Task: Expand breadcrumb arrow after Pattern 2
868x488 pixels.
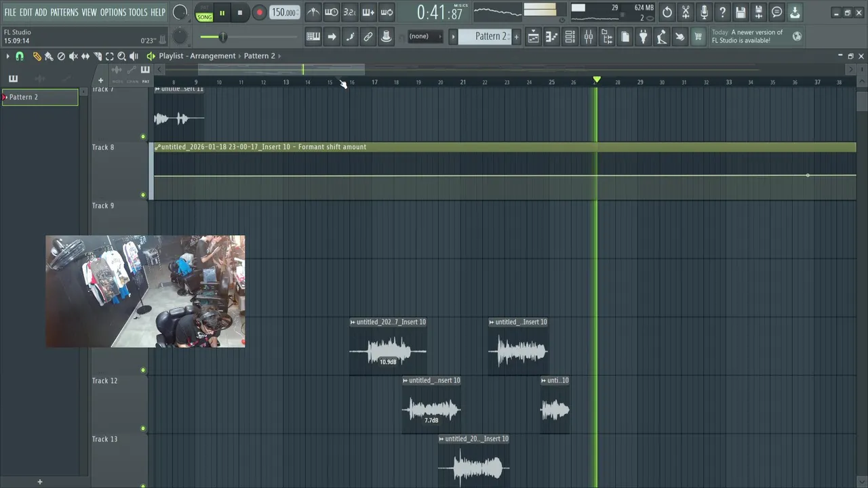Action: pos(279,56)
